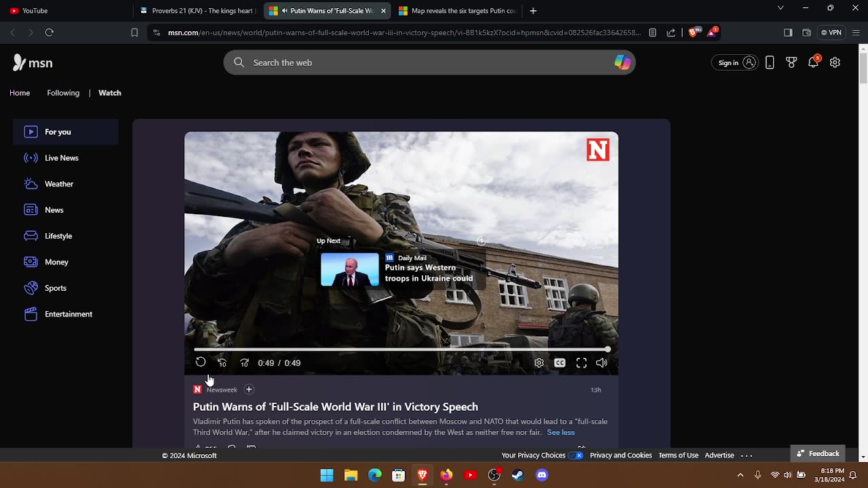
Task: Click the msn.com address bar
Action: point(403,33)
